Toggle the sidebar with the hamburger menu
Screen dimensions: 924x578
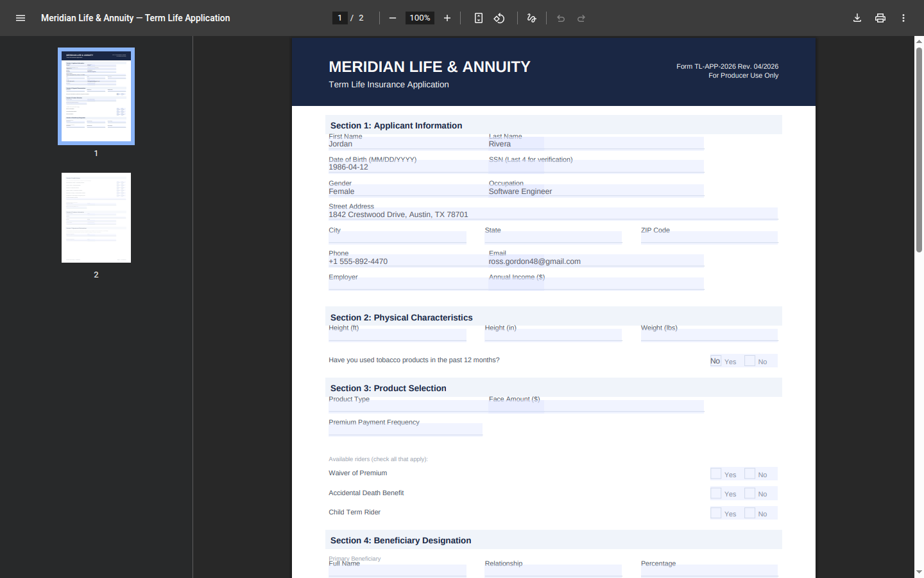pos(21,18)
